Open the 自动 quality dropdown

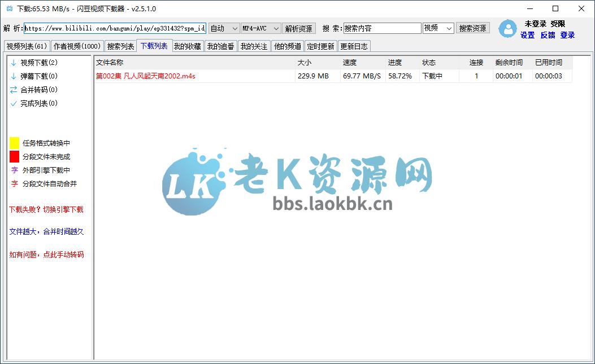pyautogui.click(x=224, y=28)
